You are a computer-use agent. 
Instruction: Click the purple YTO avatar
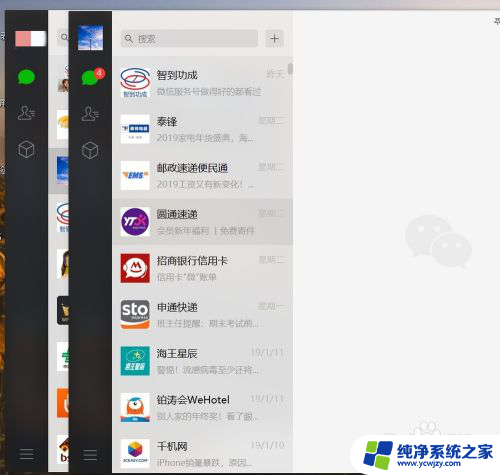pyautogui.click(x=135, y=222)
